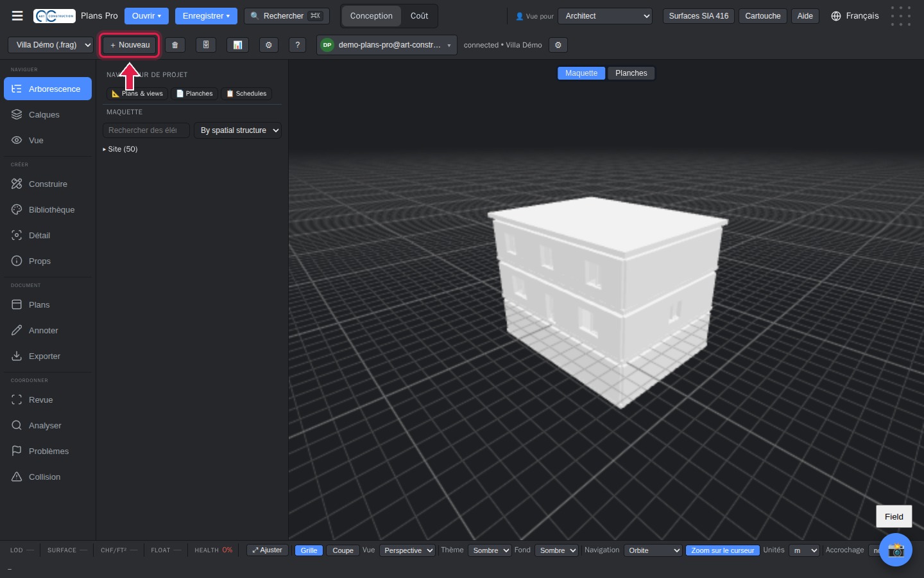Open the Bibliothèque palette
Image resolution: width=924 pixels, height=578 pixels.
(47, 209)
